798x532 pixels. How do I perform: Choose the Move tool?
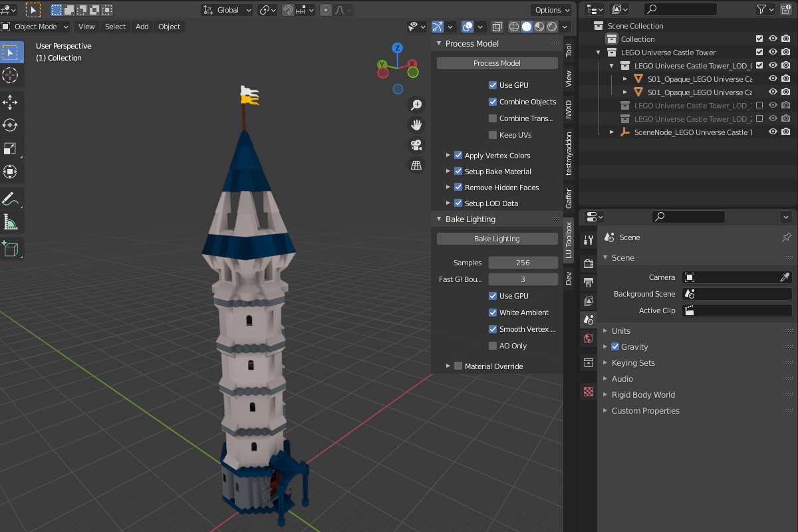click(11, 102)
